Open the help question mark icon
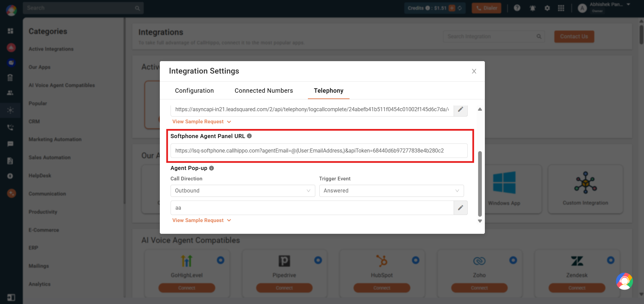The image size is (644, 304). [x=517, y=8]
